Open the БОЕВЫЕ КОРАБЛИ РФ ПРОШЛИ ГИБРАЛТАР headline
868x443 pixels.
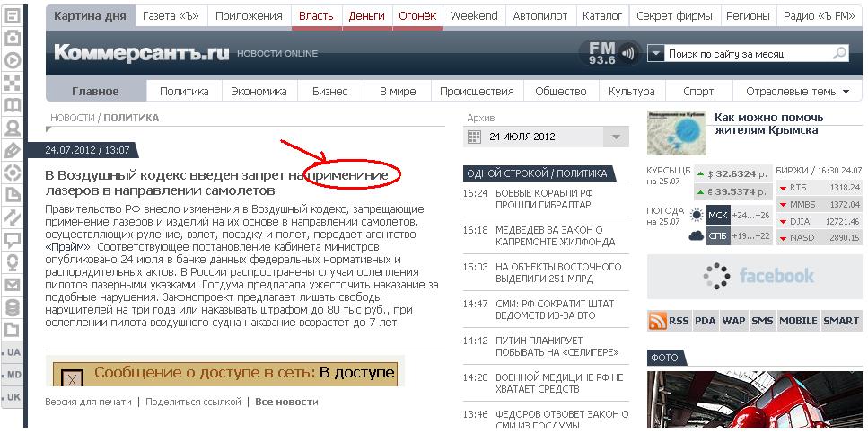click(x=544, y=199)
